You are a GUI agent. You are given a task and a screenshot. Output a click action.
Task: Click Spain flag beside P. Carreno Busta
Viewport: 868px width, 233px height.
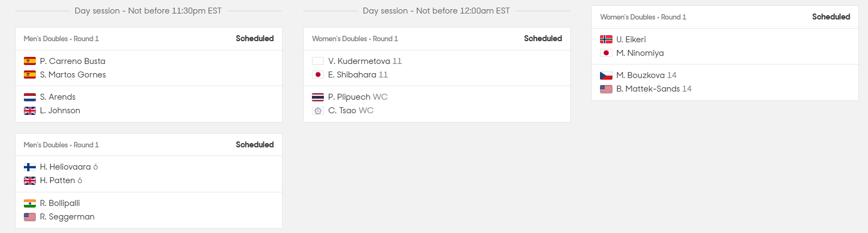point(30,61)
